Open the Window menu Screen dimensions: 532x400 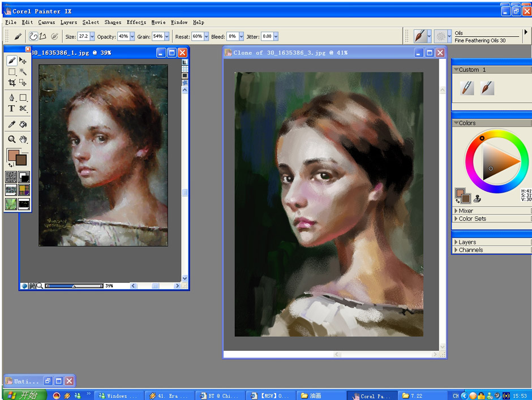click(x=179, y=22)
